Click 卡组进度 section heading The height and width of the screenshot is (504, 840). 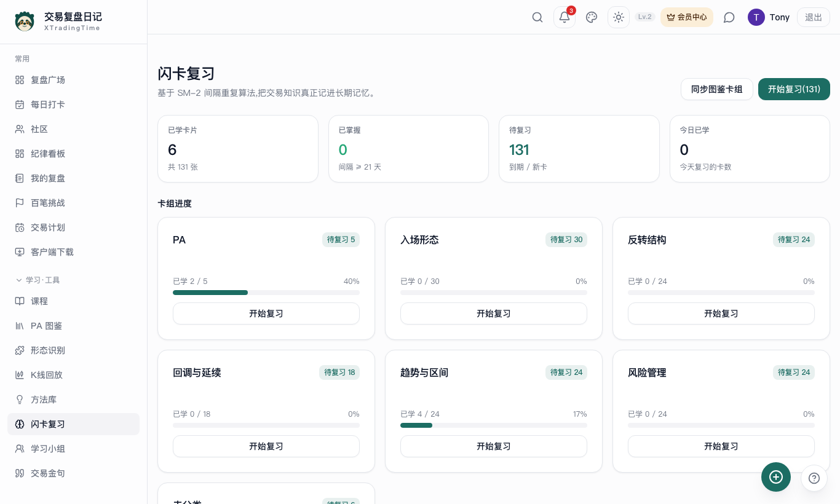pyautogui.click(x=175, y=203)
